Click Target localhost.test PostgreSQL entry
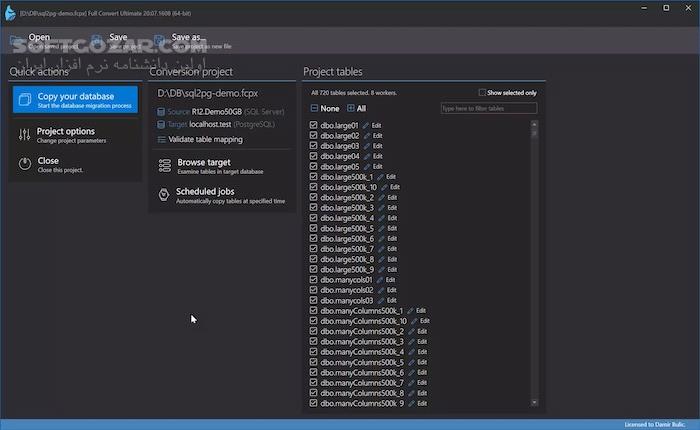Image resolution: width=700 pixels, height=430 pixels. (216, 125)
